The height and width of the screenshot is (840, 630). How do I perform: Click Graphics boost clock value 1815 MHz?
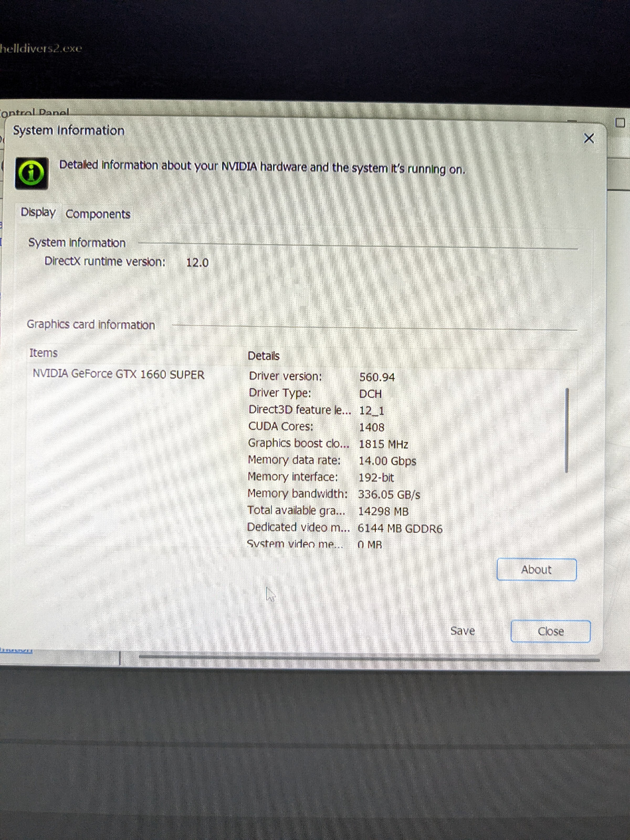click(x=383, y=444)
